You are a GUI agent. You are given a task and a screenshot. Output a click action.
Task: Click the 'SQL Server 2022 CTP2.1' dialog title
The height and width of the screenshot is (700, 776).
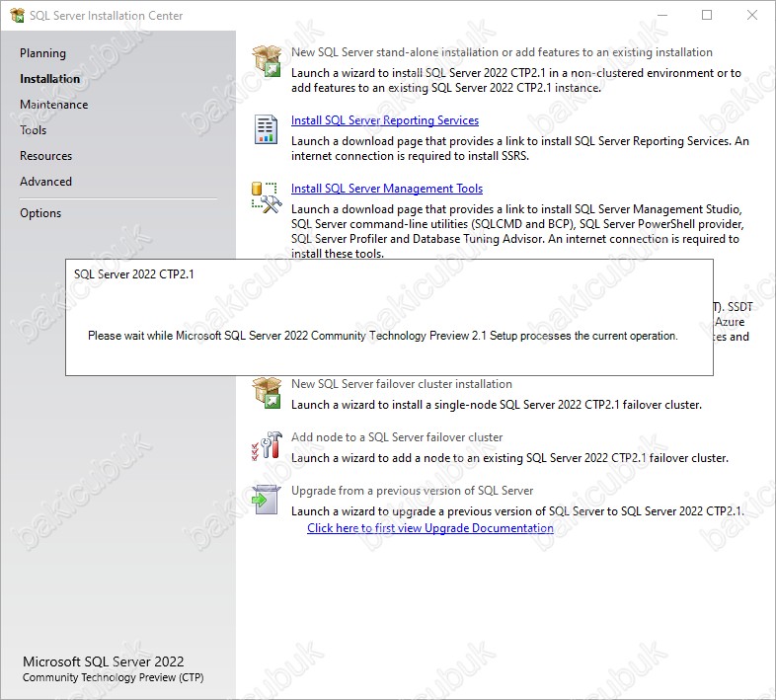pyautogui.click(x=134, y=274)
